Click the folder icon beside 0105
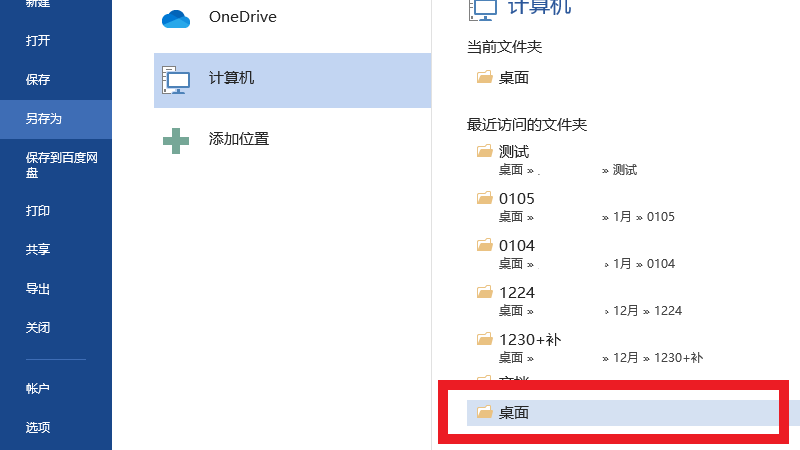Screen dimensions: 800x450 (485, 199)
